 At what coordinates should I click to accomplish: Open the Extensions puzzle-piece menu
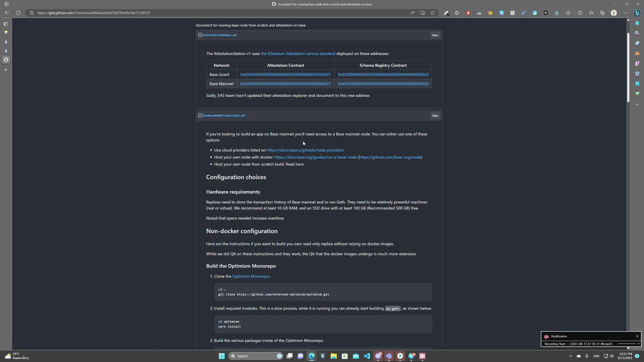pos(568,13)
